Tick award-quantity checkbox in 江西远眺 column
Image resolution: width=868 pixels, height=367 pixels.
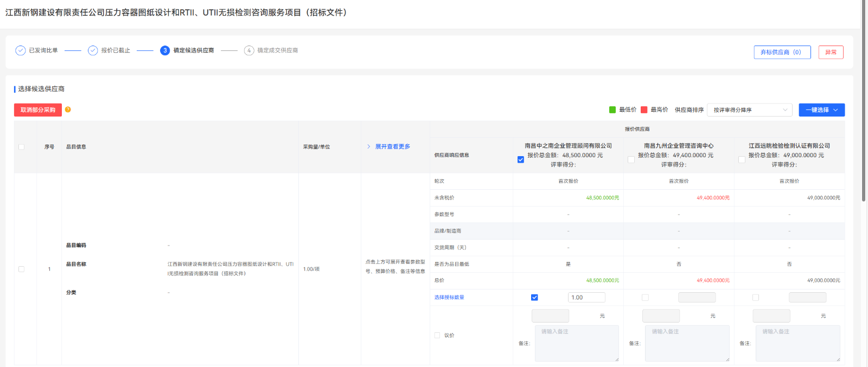(756, 298)
